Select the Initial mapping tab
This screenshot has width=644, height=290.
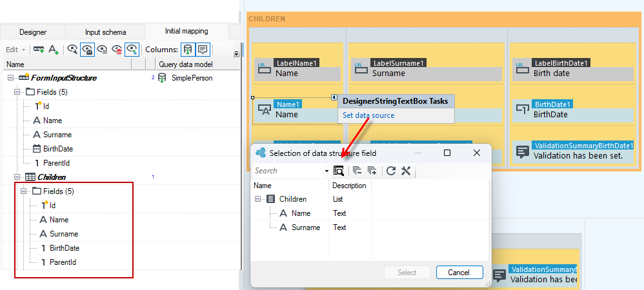(x=186, y=31)
